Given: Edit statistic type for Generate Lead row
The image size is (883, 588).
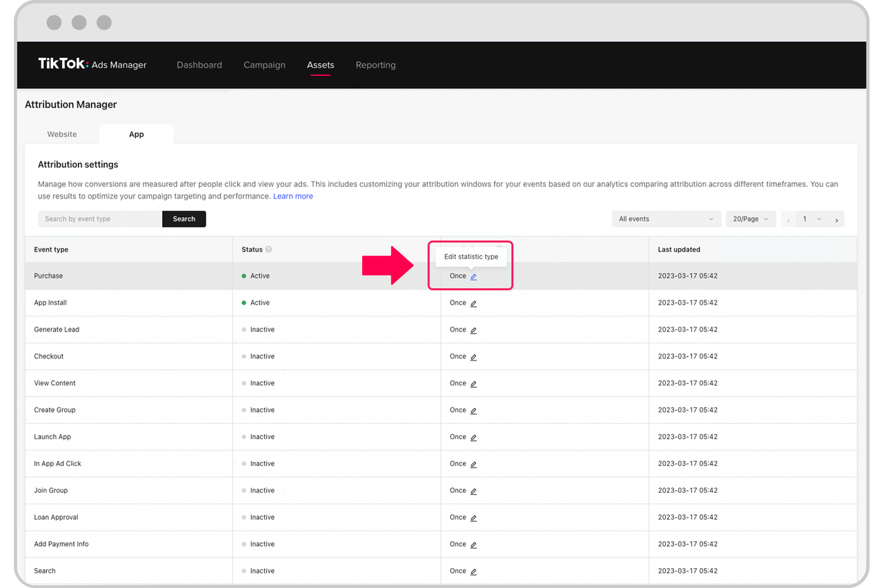Looking at the screenshot, I should click(473, 330).
